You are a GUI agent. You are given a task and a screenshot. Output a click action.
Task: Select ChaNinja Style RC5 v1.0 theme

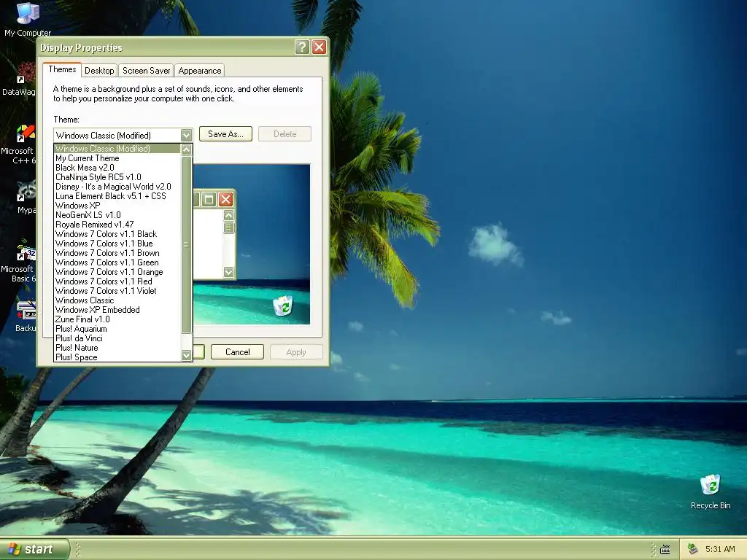pyautogui.click(x=117, y=177)
